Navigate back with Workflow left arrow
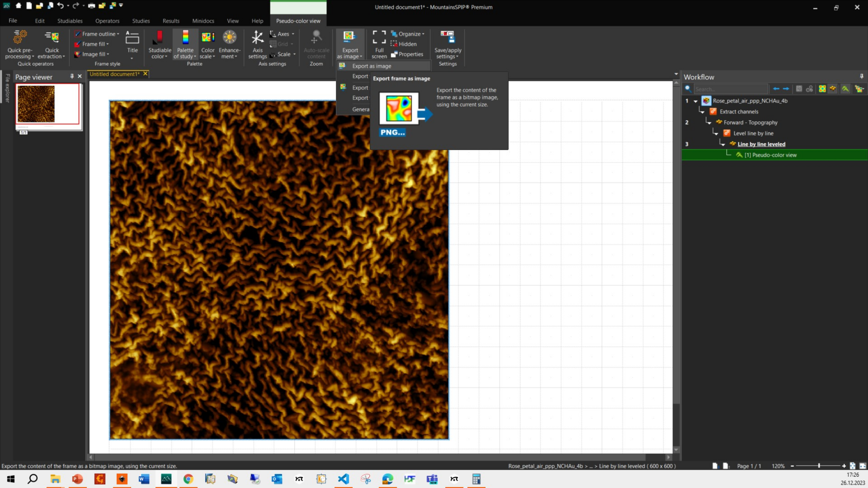The width and height of the screenshot is (868, 488). [x=776, y=88]
